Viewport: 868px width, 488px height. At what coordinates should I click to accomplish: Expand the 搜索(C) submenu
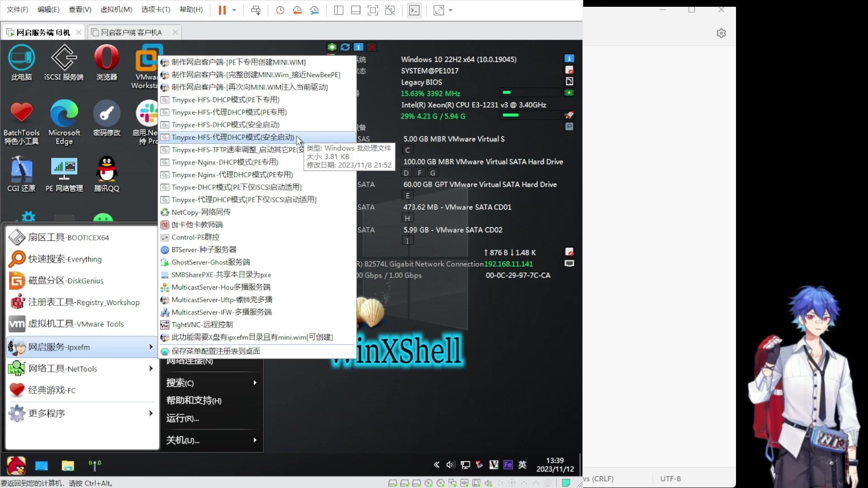[212, 383]
